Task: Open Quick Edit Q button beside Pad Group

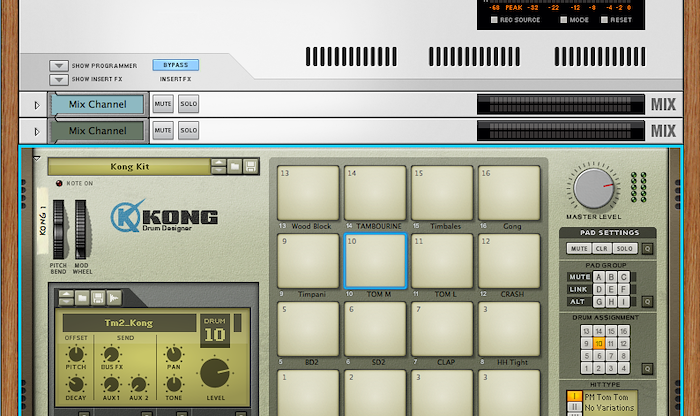Action: tap(647, 302)
